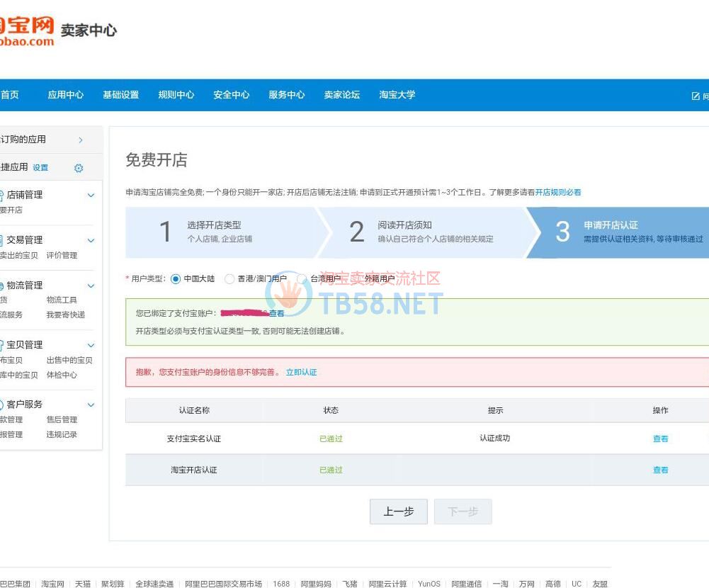Image resolution: width=709 pixels, height=588 pixels.
Task: Go to 首页 in navigation bar
Action: tap(9, 95)
